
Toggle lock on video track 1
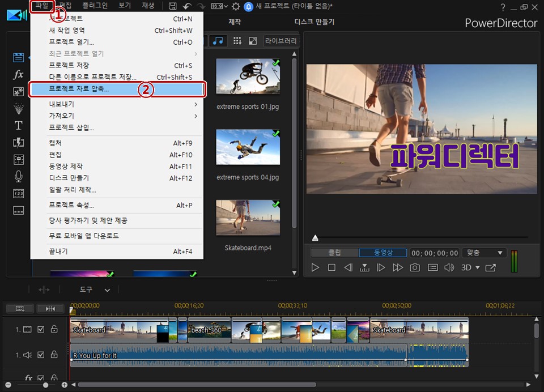[x=54, y=329]
